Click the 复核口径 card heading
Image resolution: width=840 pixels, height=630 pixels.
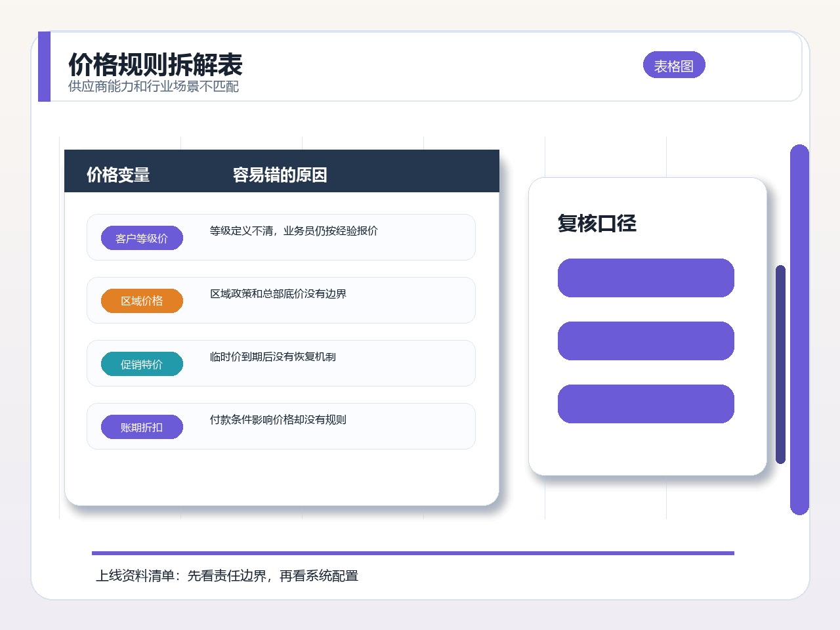[597, 223]
